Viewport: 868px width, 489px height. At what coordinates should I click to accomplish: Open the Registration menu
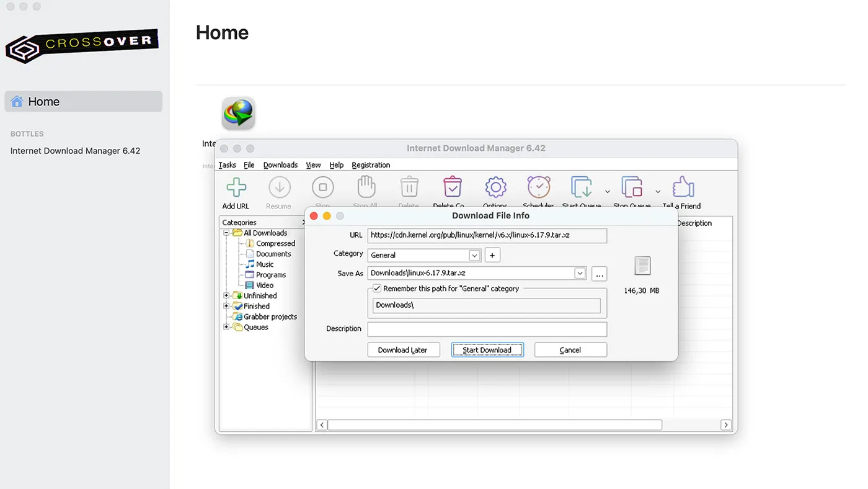click(x=370, y=165)
